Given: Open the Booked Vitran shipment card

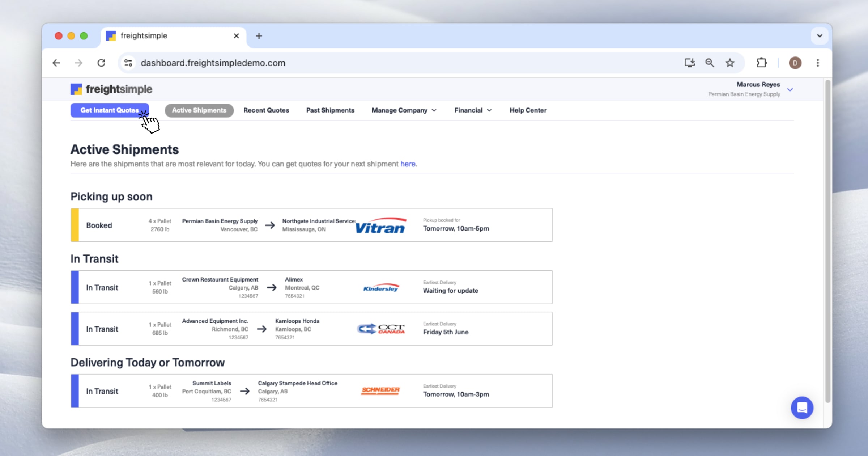Looking at the screenshot, I should 311,225.
